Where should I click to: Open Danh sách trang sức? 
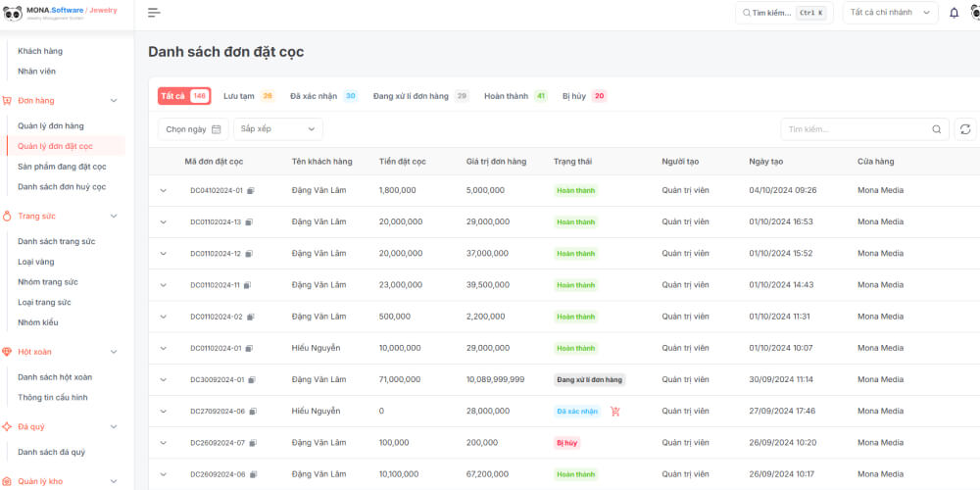(56, 241)
